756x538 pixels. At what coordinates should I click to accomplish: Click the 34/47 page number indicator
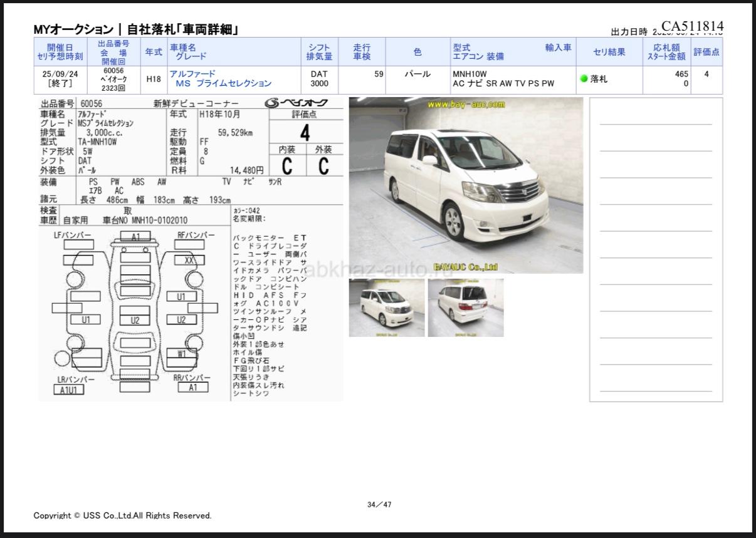coord(379,504)
